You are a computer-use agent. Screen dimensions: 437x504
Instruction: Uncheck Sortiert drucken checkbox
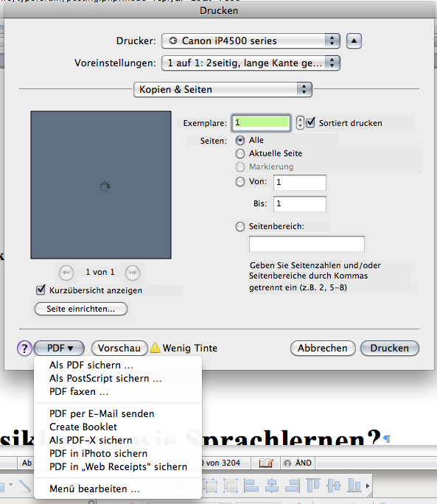tap(310, 122)
